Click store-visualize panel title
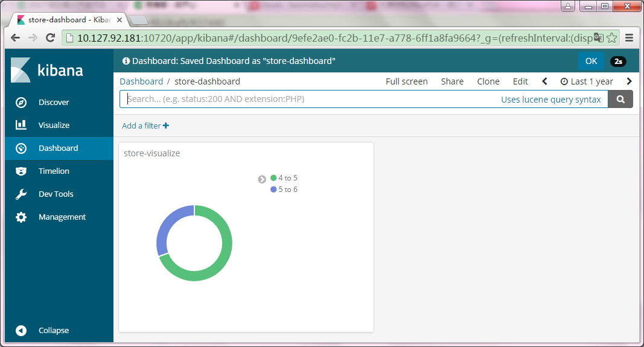644x347 pixels. click(x=152, y=153)
